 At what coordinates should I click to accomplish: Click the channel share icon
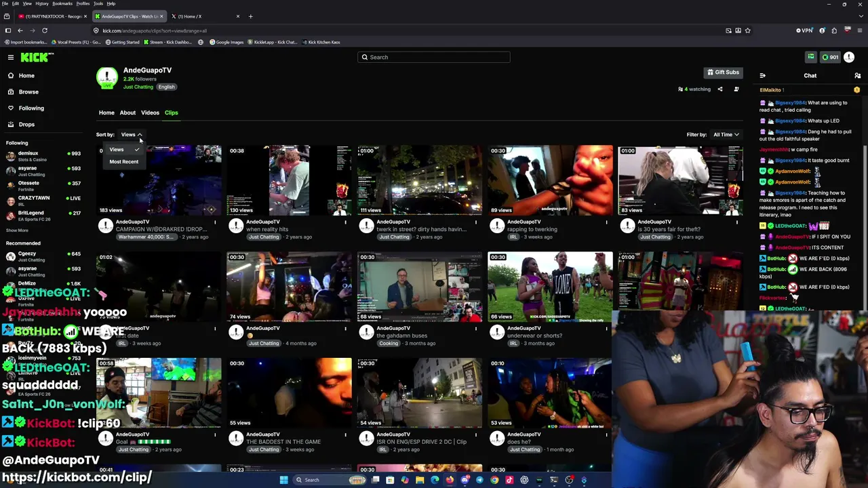pos(720,89)
